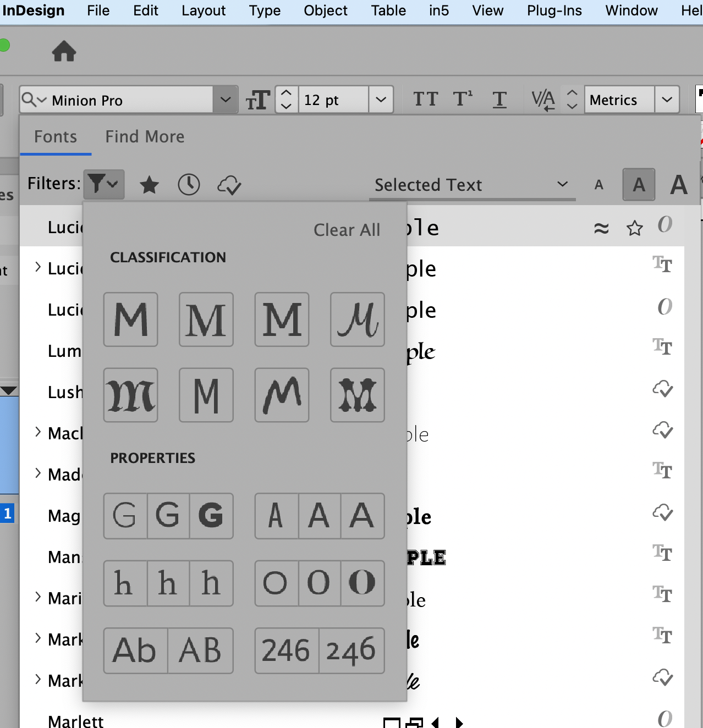This screenshot has width=703, height=728.
Task: Choose the low contrast O property
Action: coord(277,583)
